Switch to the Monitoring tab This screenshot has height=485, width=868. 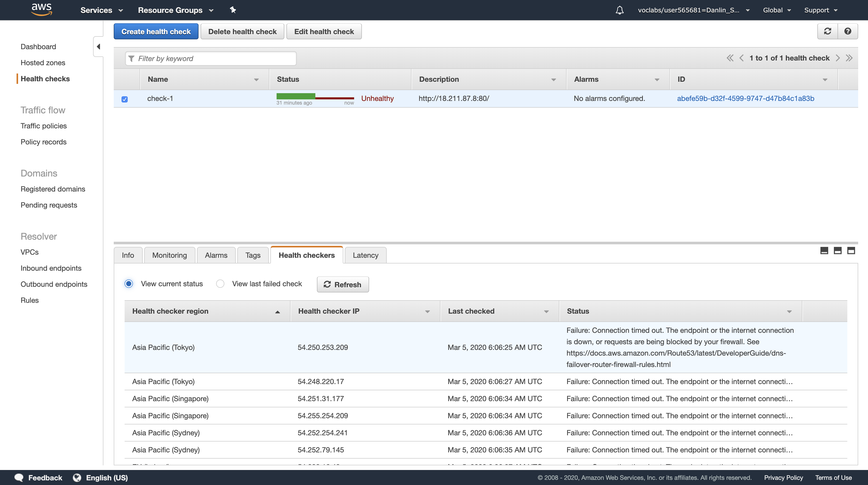tap(169, 255)
